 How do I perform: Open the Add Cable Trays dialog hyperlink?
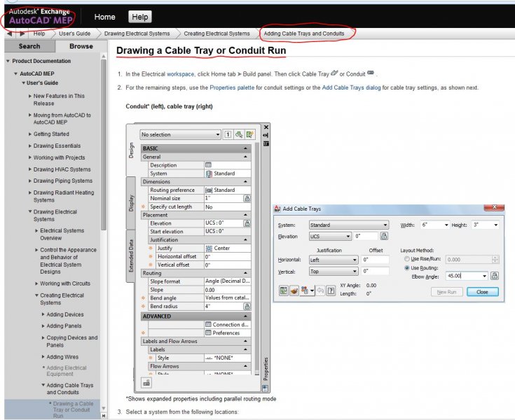click(351, 87)
